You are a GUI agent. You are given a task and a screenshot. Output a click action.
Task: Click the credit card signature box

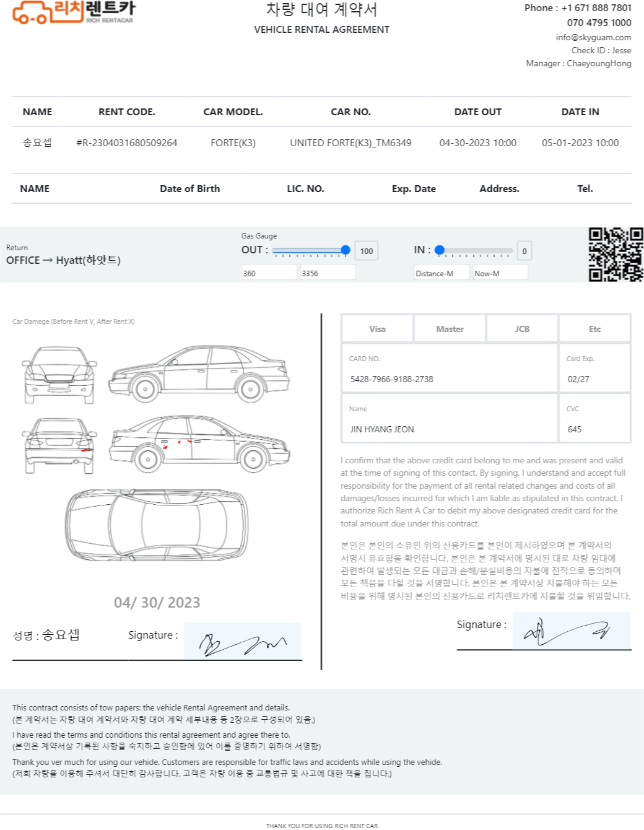click(572, 631)
